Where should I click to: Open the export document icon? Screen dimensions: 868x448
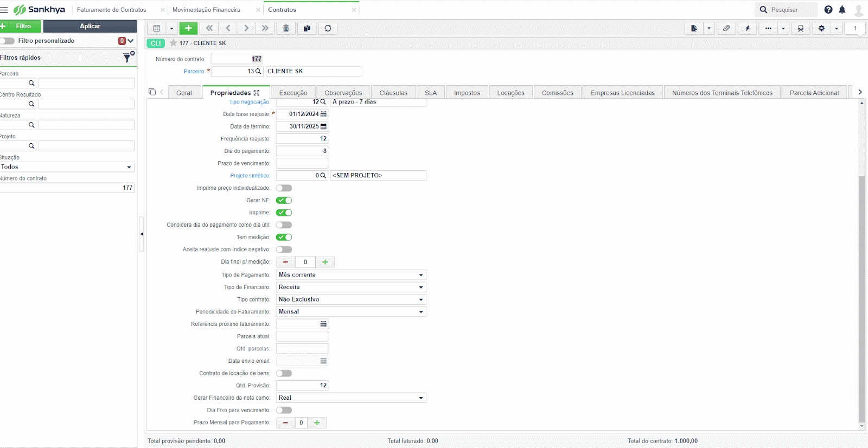tap(694, 28)
